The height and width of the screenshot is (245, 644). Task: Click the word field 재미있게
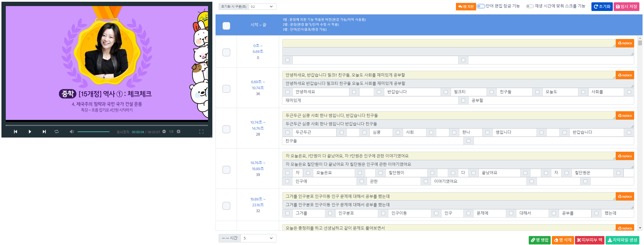(x=370, y=101)
